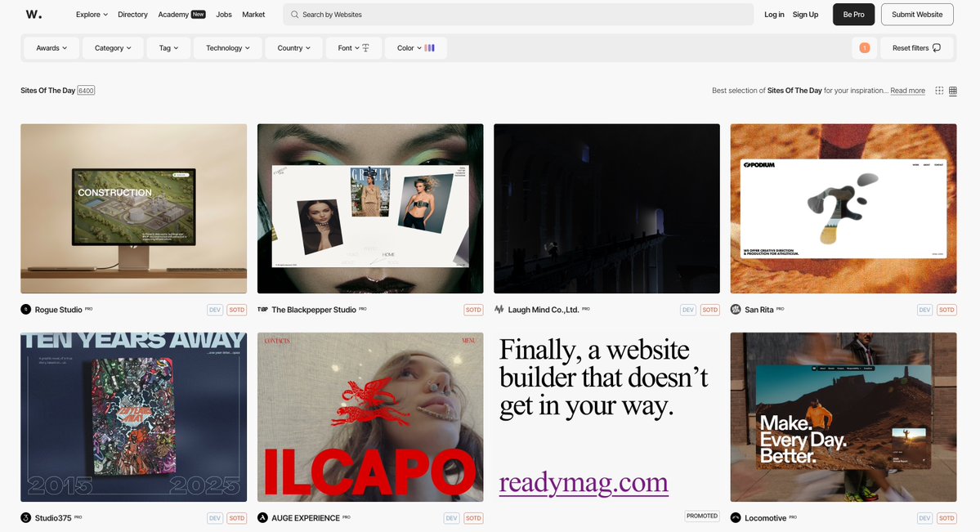980x532 pixels.
Task: Open the AUGE EXPERIENCE ILCAPO thumbnail
Action: click(370, 417)
